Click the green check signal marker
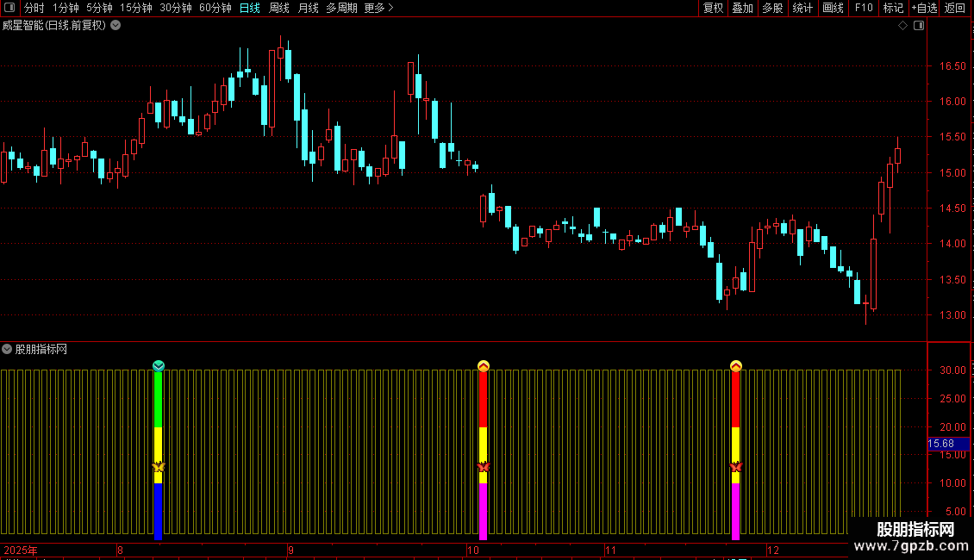 point(159,365)
